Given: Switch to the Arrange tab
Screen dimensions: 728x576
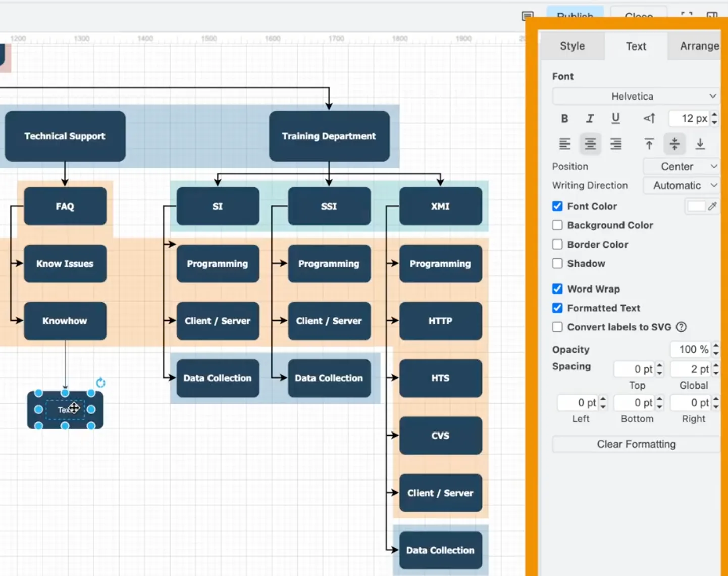Looking at the screenshot, I should coord(698,46).
